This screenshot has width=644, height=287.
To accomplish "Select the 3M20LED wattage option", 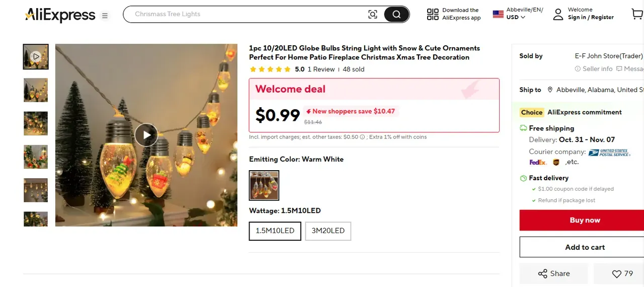I will (328, 231).
